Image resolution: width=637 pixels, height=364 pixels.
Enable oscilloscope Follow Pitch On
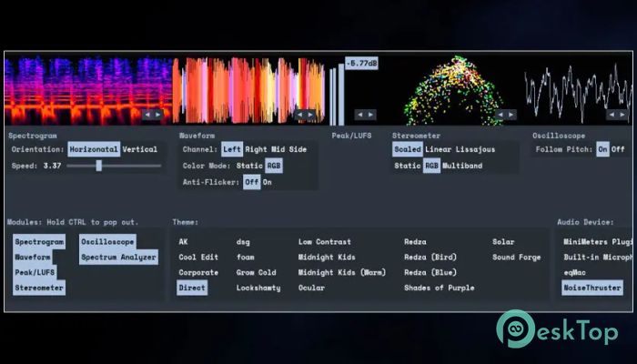point(602,149)
